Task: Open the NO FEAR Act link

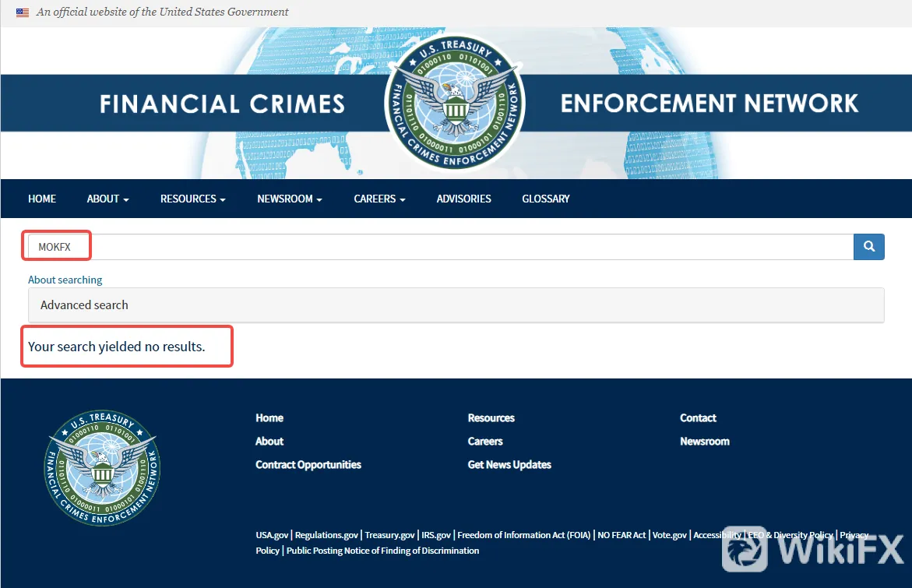Action: [621, 535]
